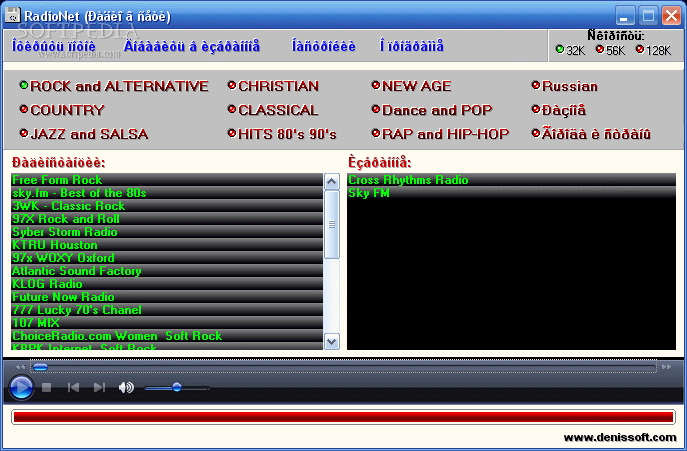
Task: Stop the radio stream
Action: [46, 387]
